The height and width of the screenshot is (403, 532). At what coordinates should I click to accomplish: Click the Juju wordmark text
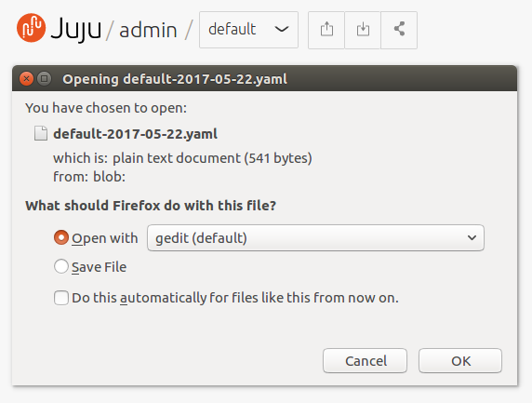[76, 30]
